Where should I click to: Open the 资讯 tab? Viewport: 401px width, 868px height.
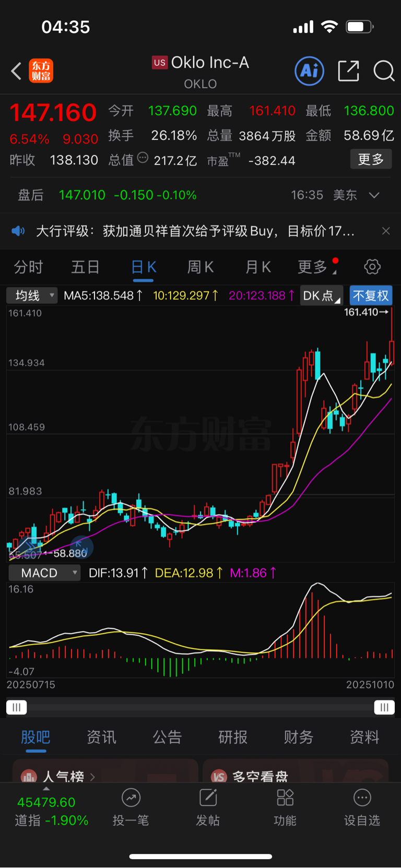point(101,737)
